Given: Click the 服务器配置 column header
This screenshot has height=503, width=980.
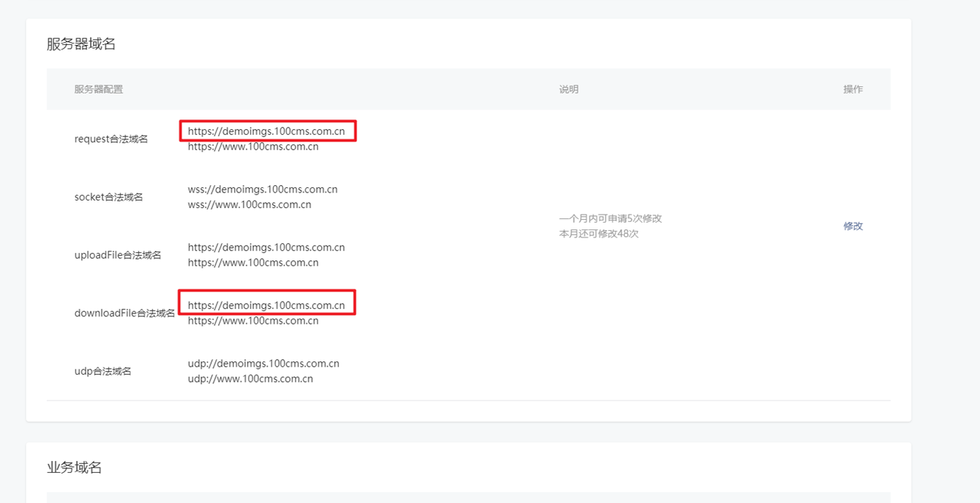Looking at the screenshot, I should [x=98, y=89].
